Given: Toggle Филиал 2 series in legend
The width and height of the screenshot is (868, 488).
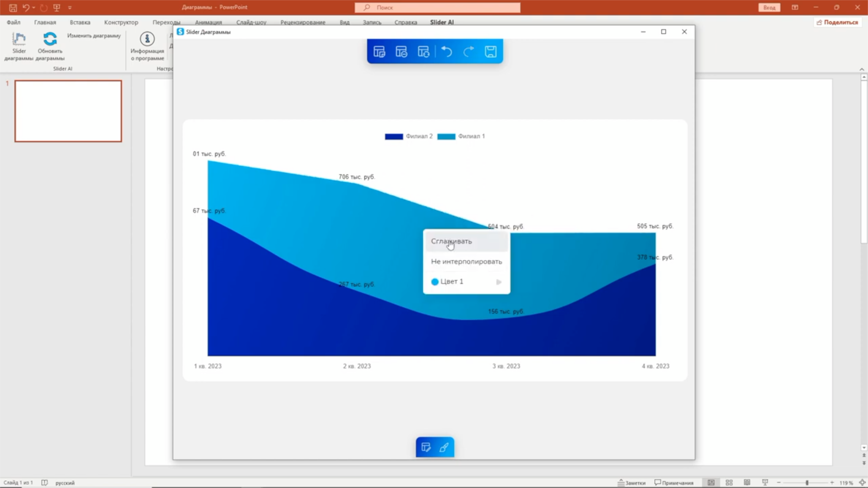Looking at the screenshot, I should [409, 136].
